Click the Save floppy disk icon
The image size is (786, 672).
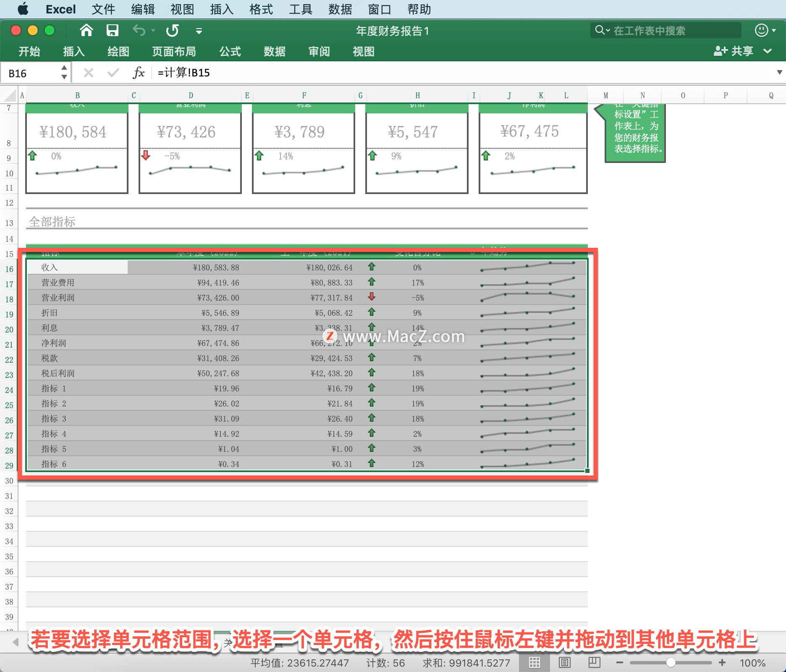coord(112,30)
